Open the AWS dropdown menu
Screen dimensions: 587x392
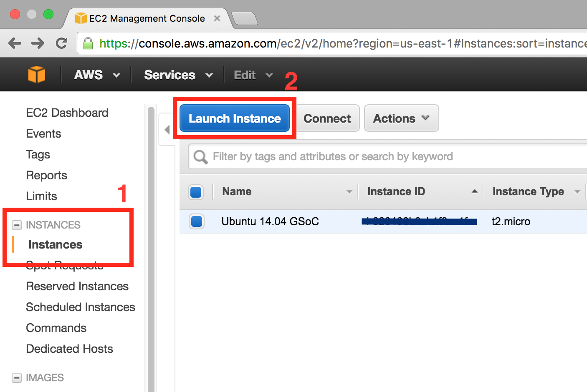point(97,75)
